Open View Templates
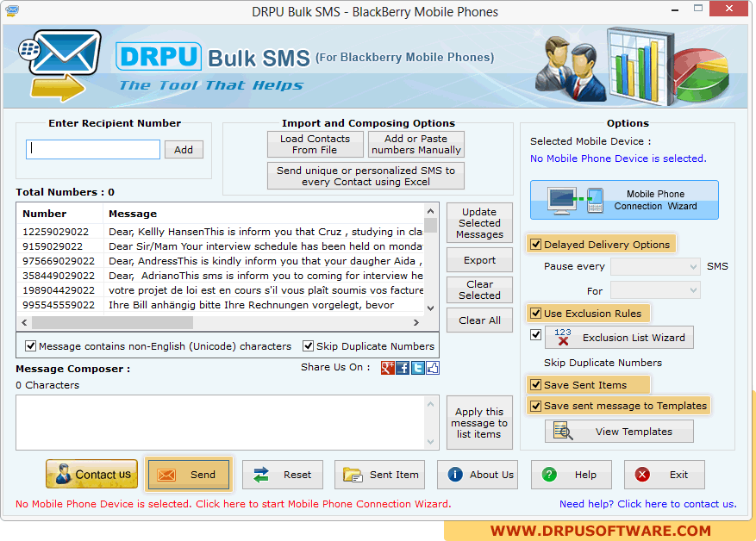 tap(619, 432)
